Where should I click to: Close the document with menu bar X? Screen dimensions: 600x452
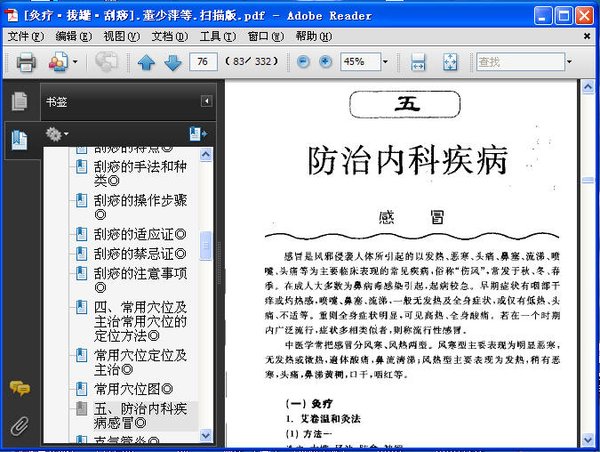click(x=587, y=36)
